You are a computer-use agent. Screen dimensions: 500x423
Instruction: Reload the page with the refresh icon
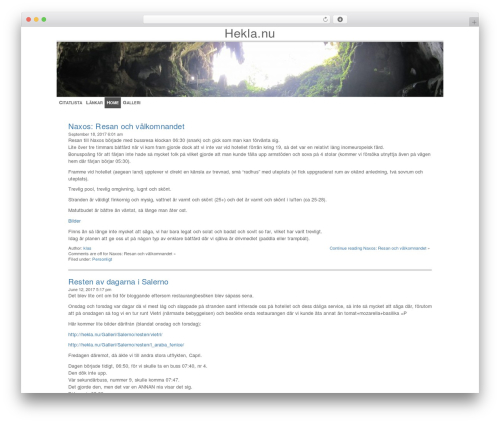pos(325,20)
